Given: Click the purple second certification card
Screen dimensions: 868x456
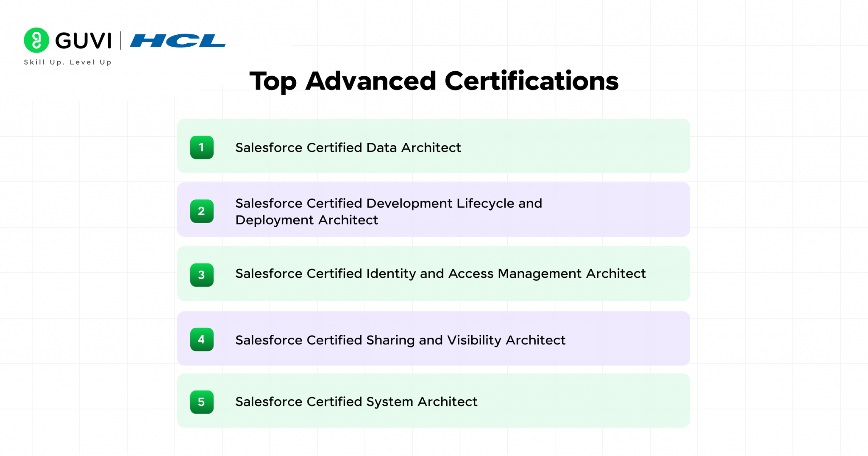Looking at the screenshot, I should click(x=433, y=209).
